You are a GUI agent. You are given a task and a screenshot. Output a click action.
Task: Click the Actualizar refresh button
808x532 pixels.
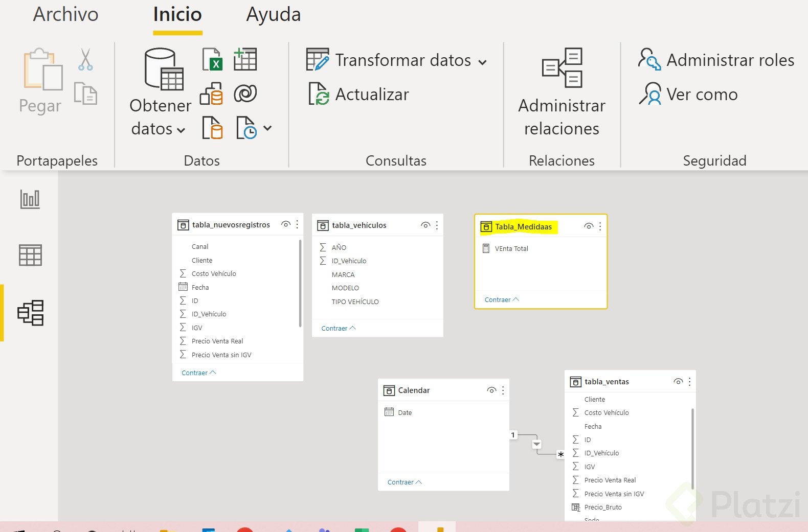pyautogui.click(x=359, y=95)
